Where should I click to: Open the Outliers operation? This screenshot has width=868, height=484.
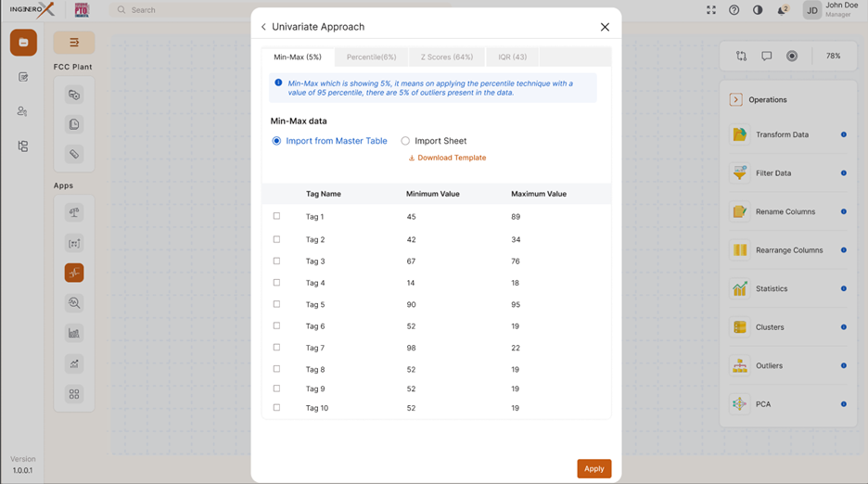click(x=768, y=365)
